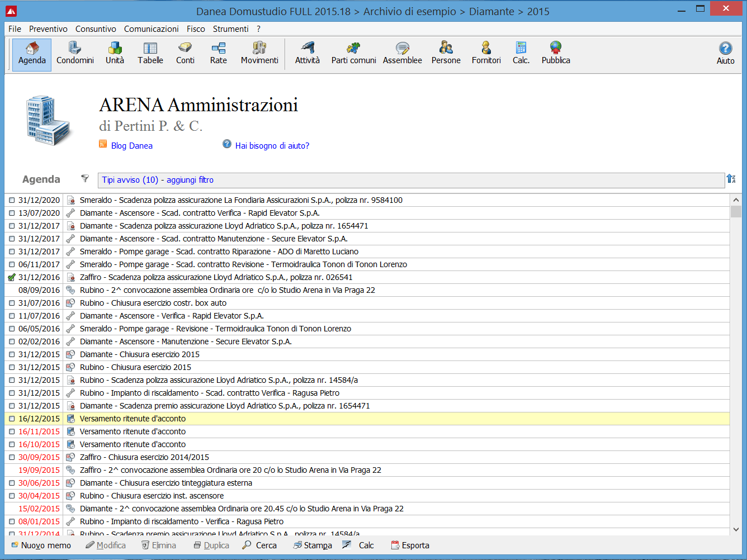This screenshot has width=747, height=560.
Task: Click Elimina in bottom bar
Action: click(x=159, y=545)
